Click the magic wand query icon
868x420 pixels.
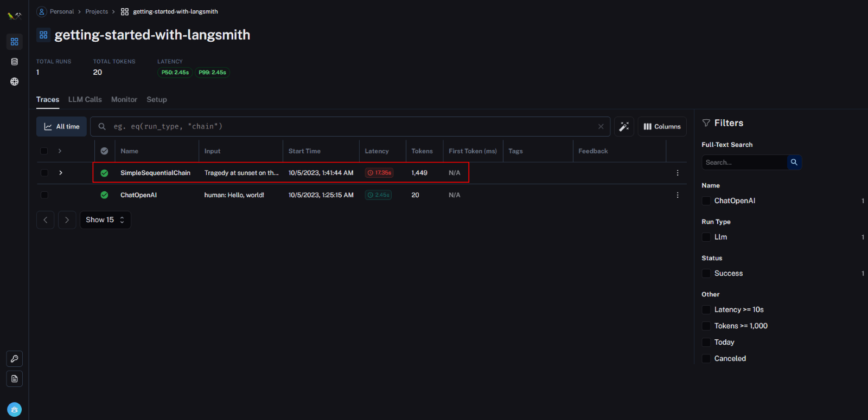click(624, 127)
